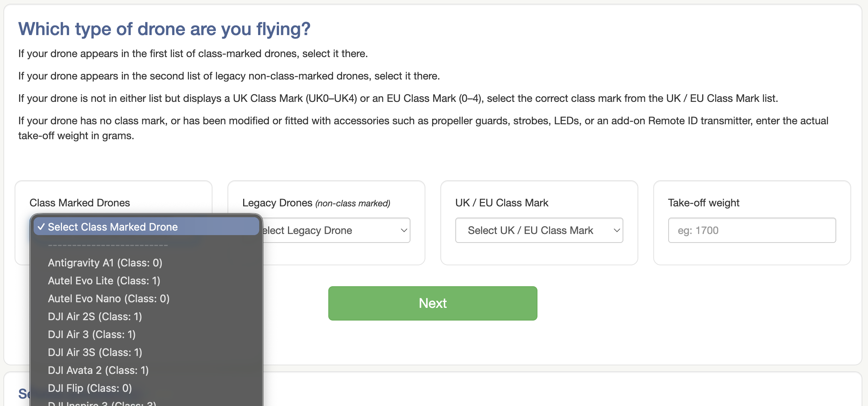Choose DJI Flip (Class: 0) option
This screenshot has height=406, width=868.
90,388
